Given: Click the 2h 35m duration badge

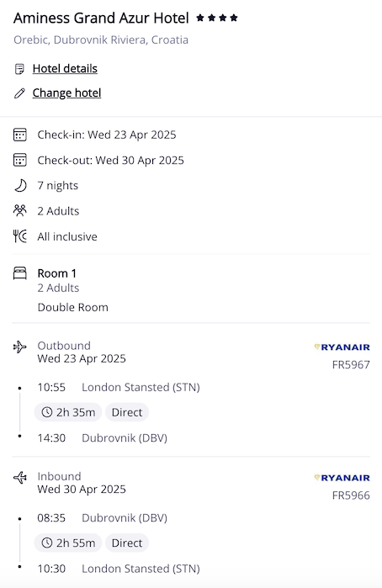Looking at the screenshot, I should tap(68, 412).
